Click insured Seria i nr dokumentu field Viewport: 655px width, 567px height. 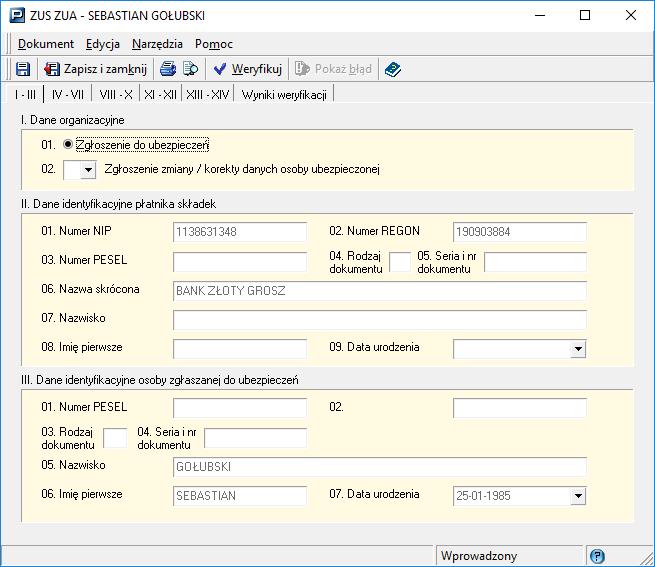255,438
